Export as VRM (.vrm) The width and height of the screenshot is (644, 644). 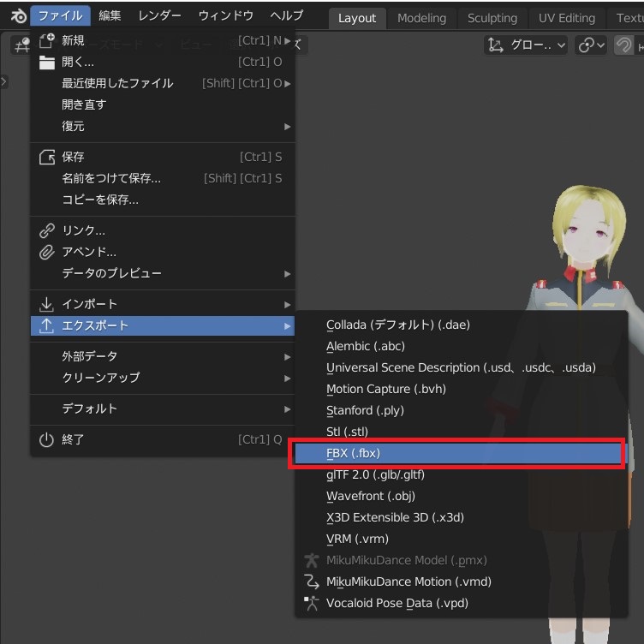pos(462,539)
